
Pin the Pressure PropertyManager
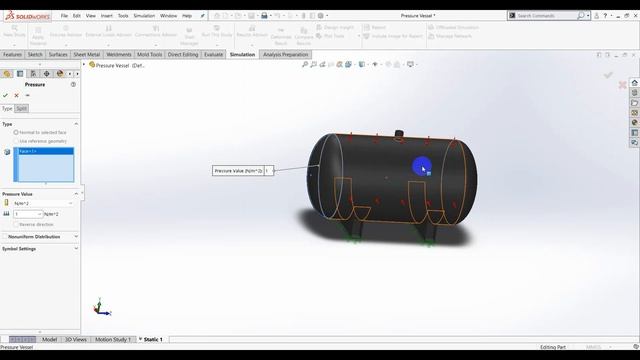pos(28,96)
